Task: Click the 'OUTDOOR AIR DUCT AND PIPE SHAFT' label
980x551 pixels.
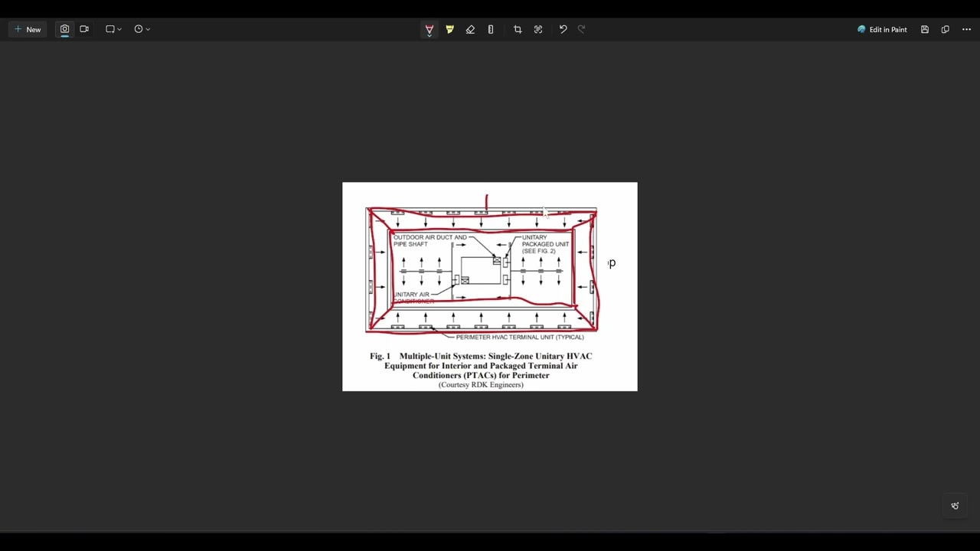Action: [x=430, y=241]
